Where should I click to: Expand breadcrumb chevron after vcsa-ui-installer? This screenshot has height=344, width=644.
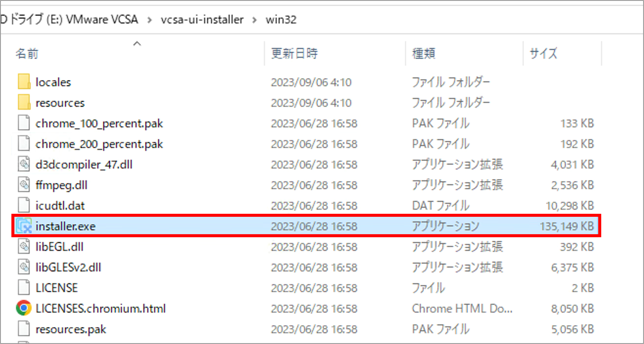[255, 20]
